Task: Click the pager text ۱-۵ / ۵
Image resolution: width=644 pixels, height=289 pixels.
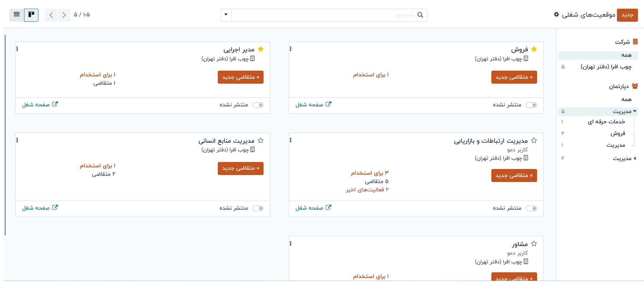Action: [82, 15]
